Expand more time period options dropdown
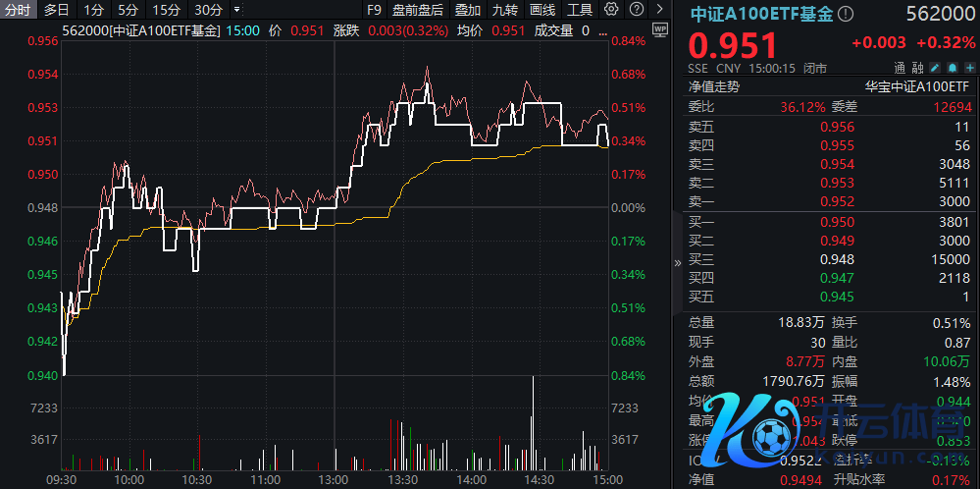Image resolution: width=980 pixels, height=489 pixels. click(236, 10)
